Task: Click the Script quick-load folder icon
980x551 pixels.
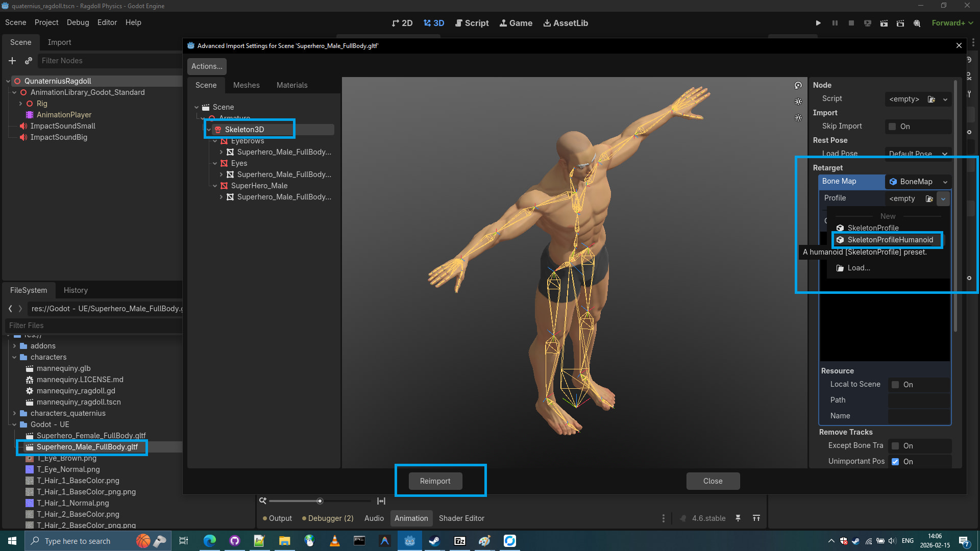Action: tap(931, 99)
